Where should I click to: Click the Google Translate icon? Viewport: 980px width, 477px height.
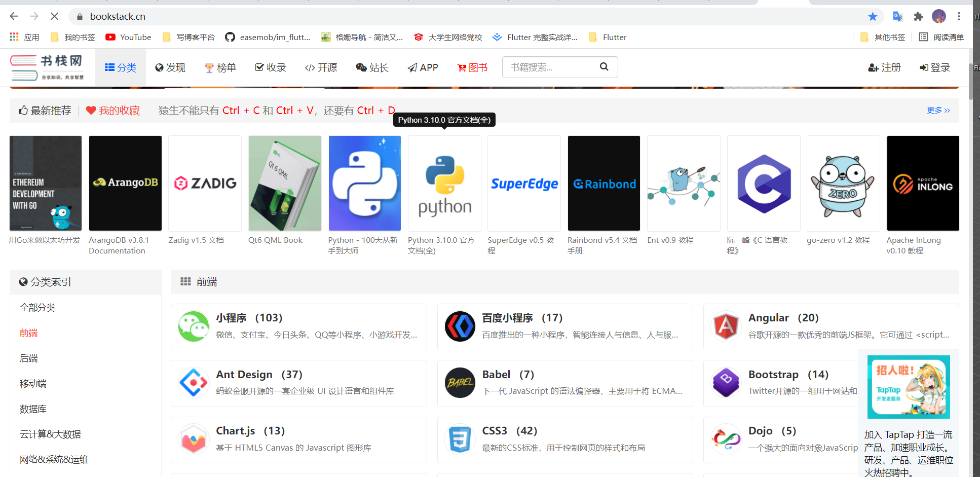point(897,17)
